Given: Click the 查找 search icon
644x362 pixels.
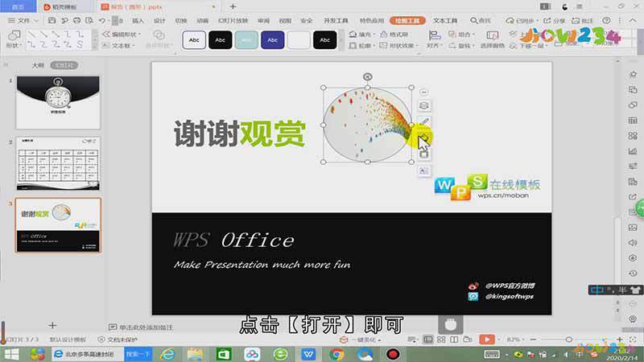Looking at the screenshot, I should coord(480,20).
